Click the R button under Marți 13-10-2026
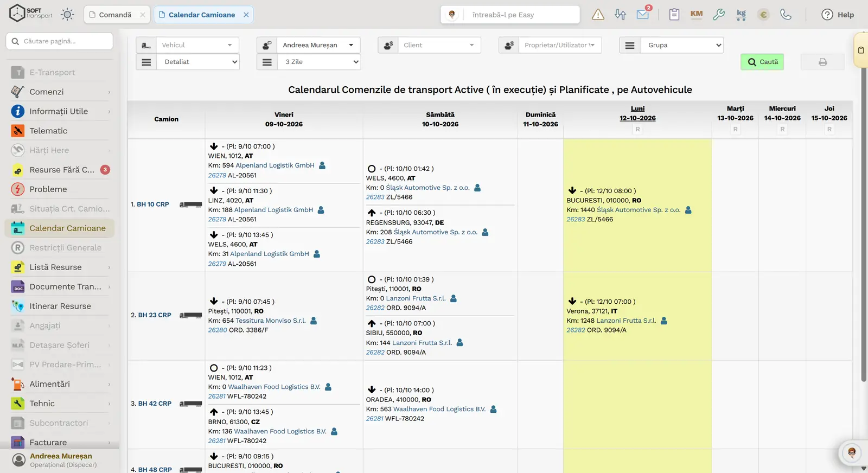The height and width of the screenshot is (473, 868). point(736,129)
